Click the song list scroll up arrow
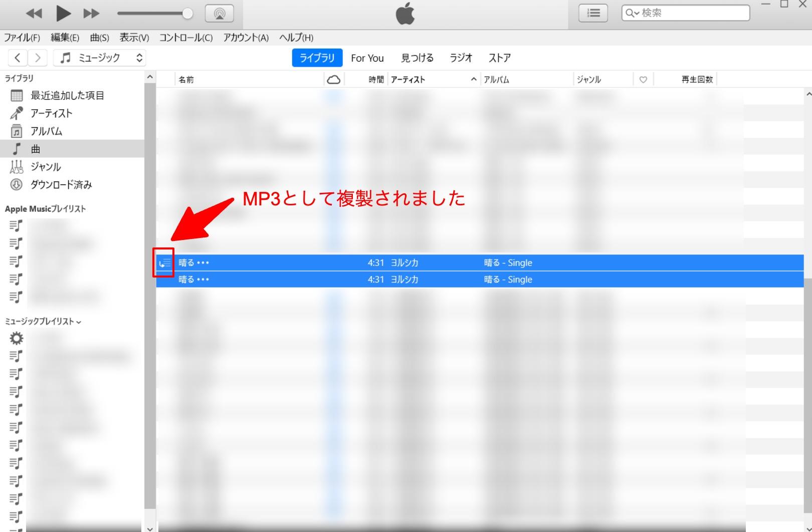812x532 pixels. (808, 94)
